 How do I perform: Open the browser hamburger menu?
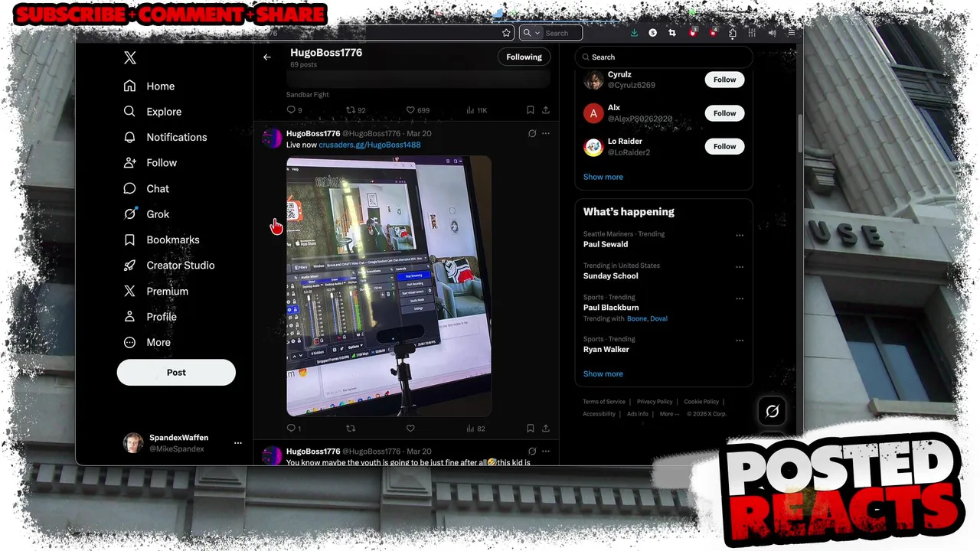tap(792, 33)
